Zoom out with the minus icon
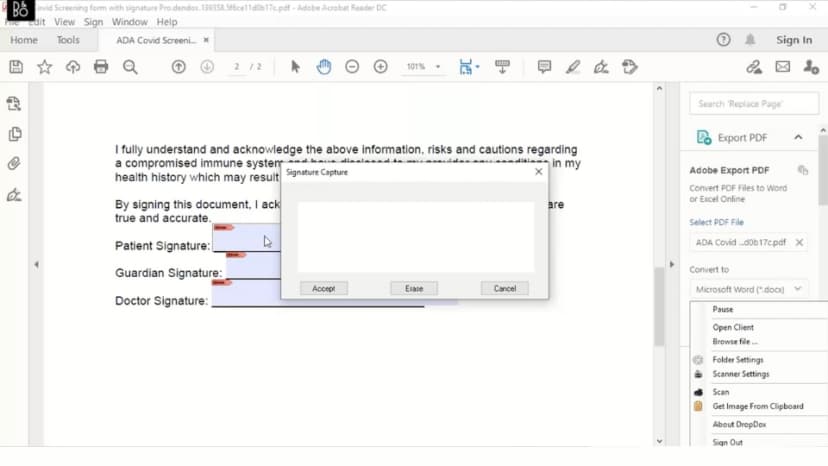This screenshot has width=828, height=466. [352, 67]
